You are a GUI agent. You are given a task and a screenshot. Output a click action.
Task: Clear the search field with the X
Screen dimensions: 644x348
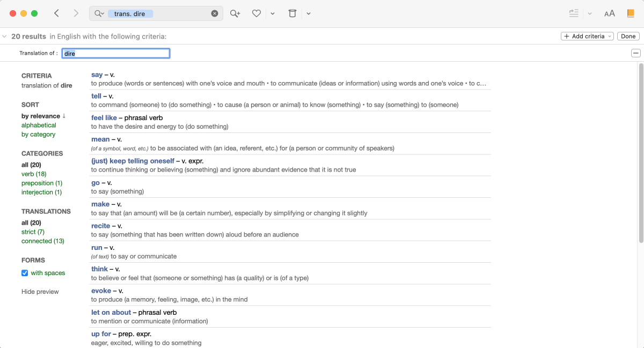pyautogui.click(x=215, y=13)
